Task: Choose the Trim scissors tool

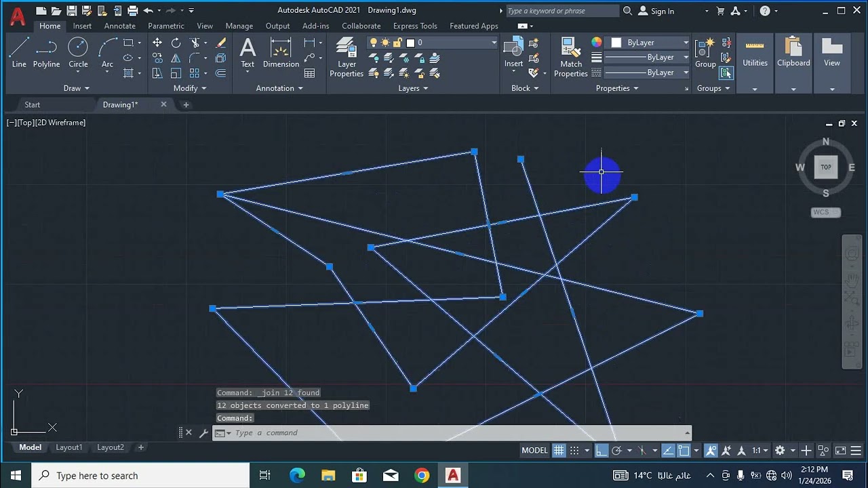Action: click(195, 43)
